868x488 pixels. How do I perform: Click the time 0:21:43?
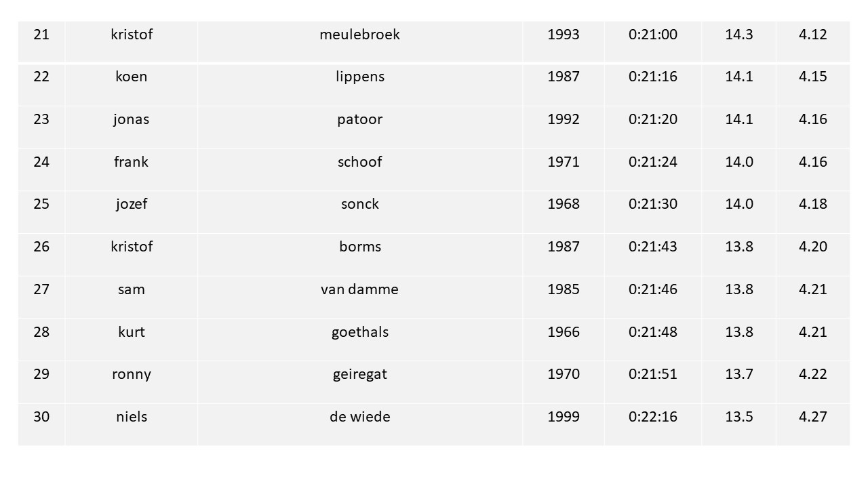(653, 247)
